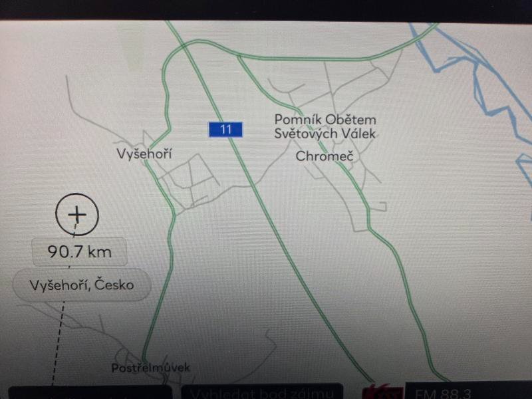Screen dimensions: 532x399
Task: Select the Vyšehoří village label on map
Action: coord(144,154)
